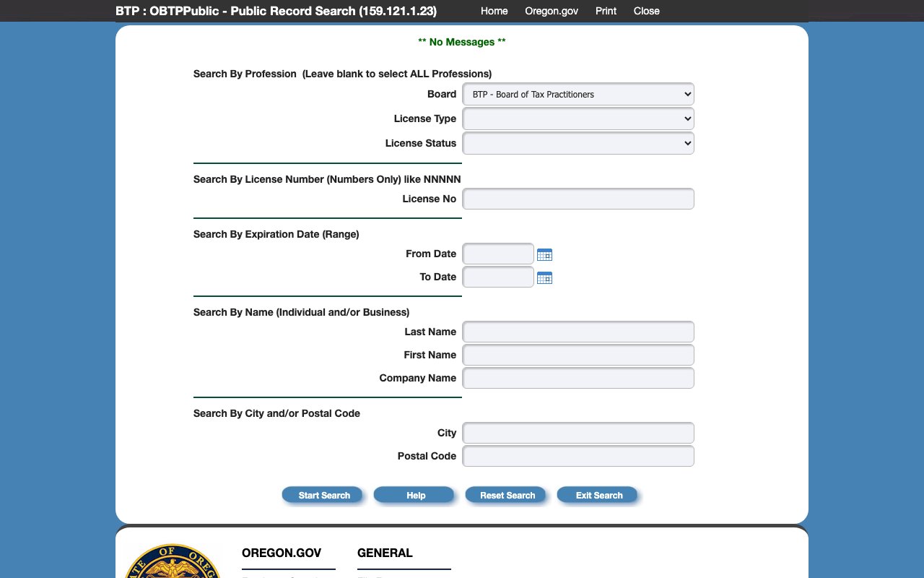Image resolution: width=924 pixels, height=578 pixels.
Task: Activate the City input field
Action: 578,433
